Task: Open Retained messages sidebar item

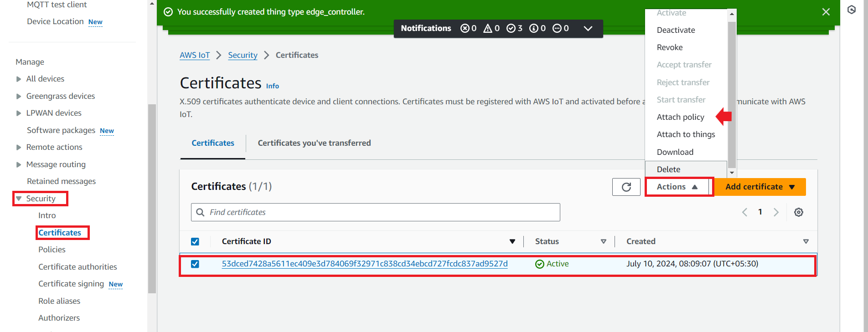Action: 61,181
